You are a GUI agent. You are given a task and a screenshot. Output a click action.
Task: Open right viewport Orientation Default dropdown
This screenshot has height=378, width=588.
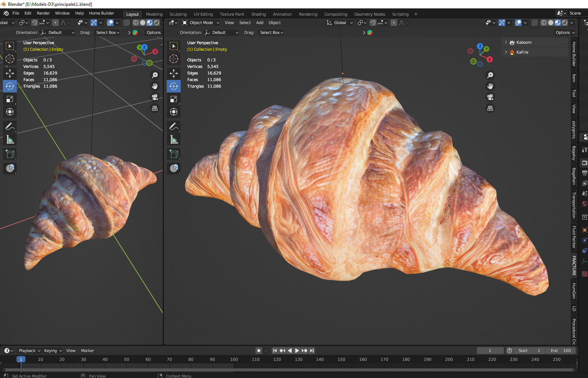pyautogui.click(x=222, y=33)
